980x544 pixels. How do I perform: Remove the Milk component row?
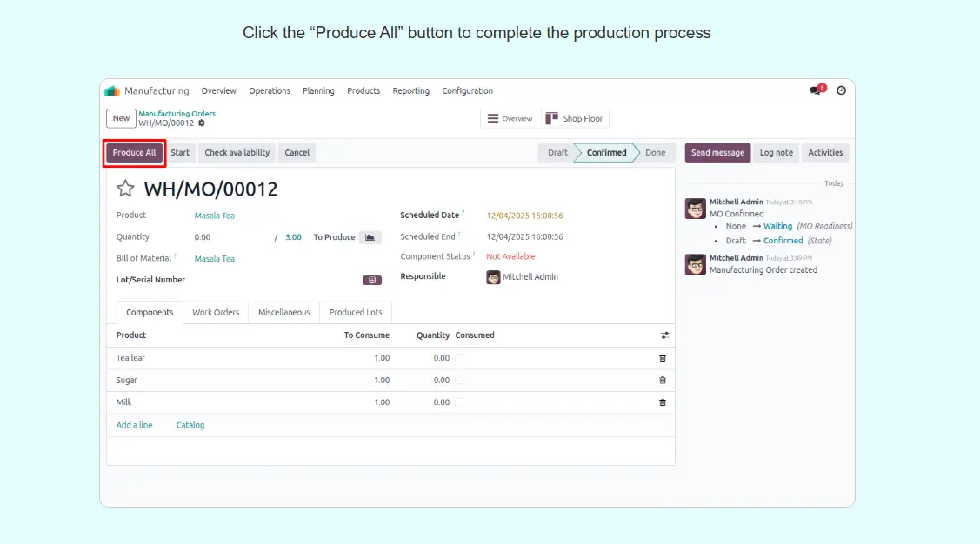663,402
